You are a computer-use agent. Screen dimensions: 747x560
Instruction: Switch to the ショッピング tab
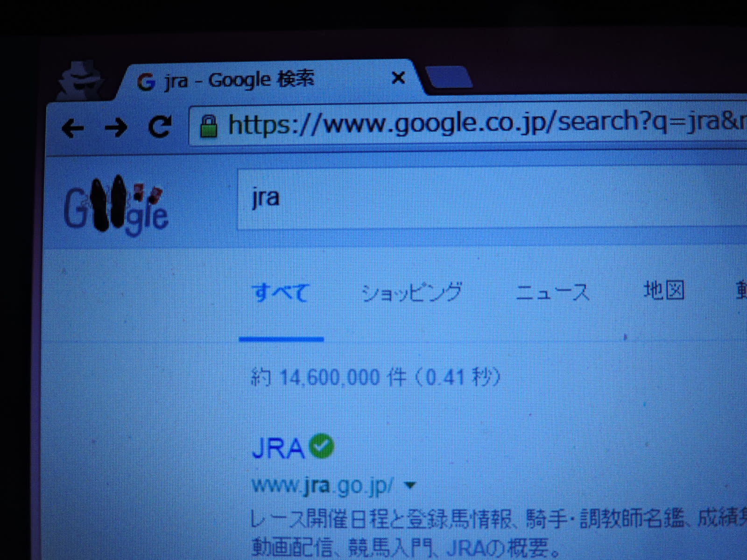click(x=412, y=292)
